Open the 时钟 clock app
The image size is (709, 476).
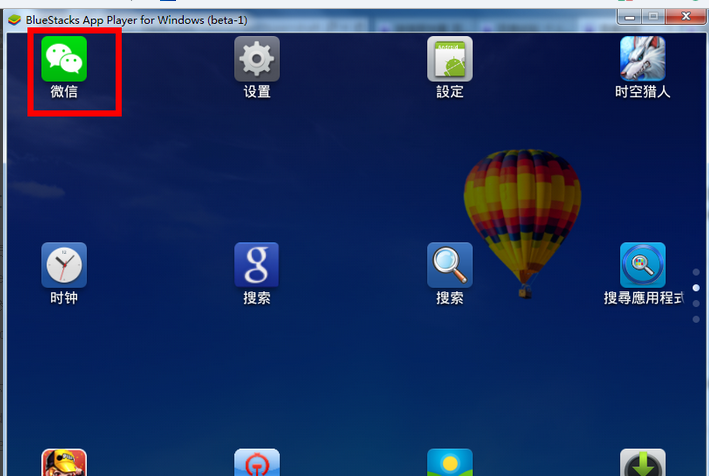pos(64,265)
